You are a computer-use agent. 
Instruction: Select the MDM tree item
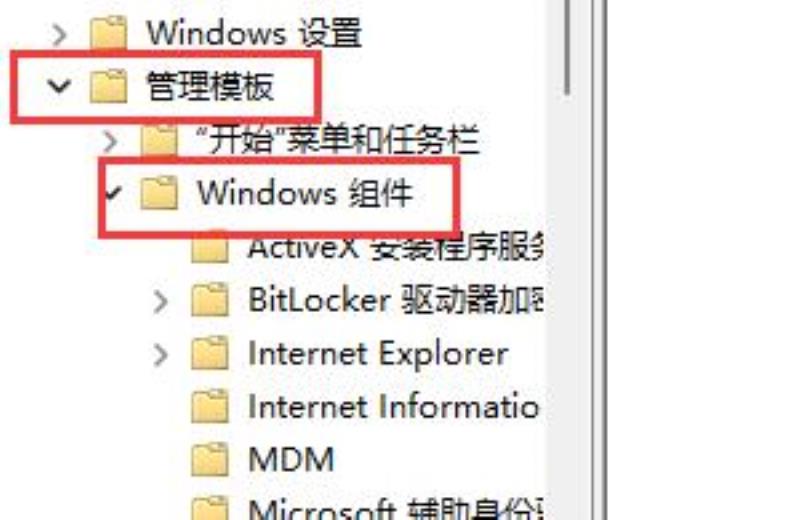[x=291, y=459]
